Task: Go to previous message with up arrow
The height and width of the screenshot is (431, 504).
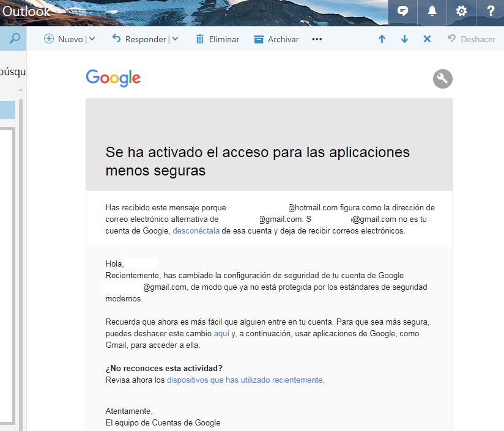Action: [x=382, y=39]
